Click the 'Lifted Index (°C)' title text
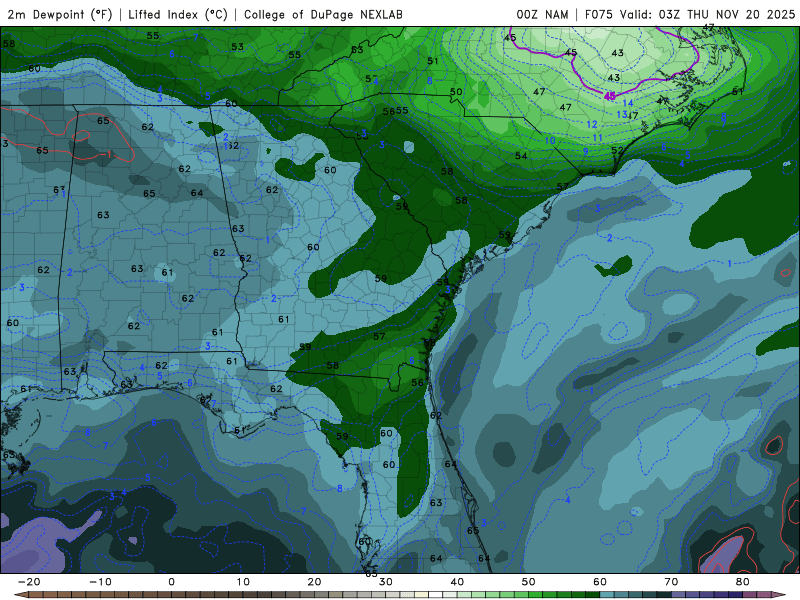Screen dimensions: 800x600 pos(178,14)
